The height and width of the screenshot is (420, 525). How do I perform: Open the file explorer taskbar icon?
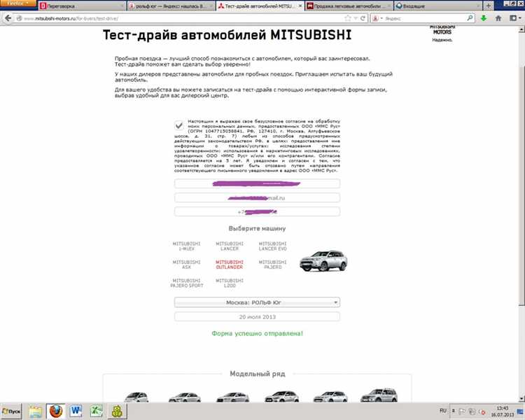click(x=35, y=410)
